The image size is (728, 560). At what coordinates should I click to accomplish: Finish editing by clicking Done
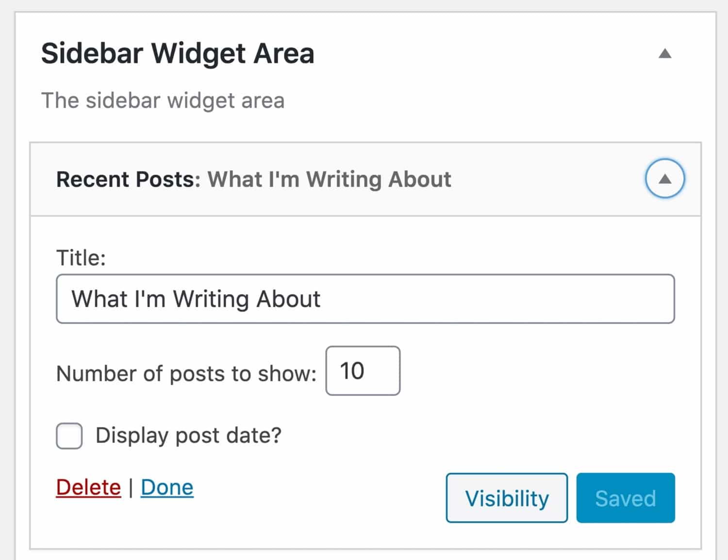(166, 487)
